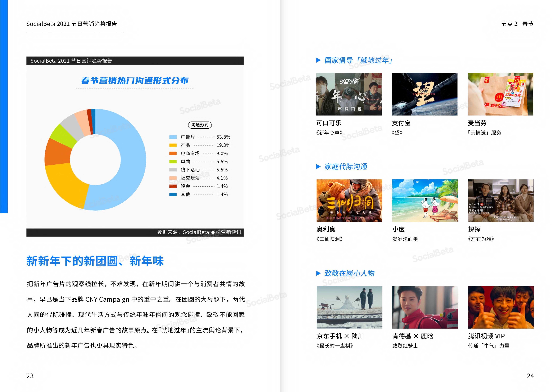Click the caption 奥利奥
The height and width of the screenshot is (392, 560).
click(326, 230)
